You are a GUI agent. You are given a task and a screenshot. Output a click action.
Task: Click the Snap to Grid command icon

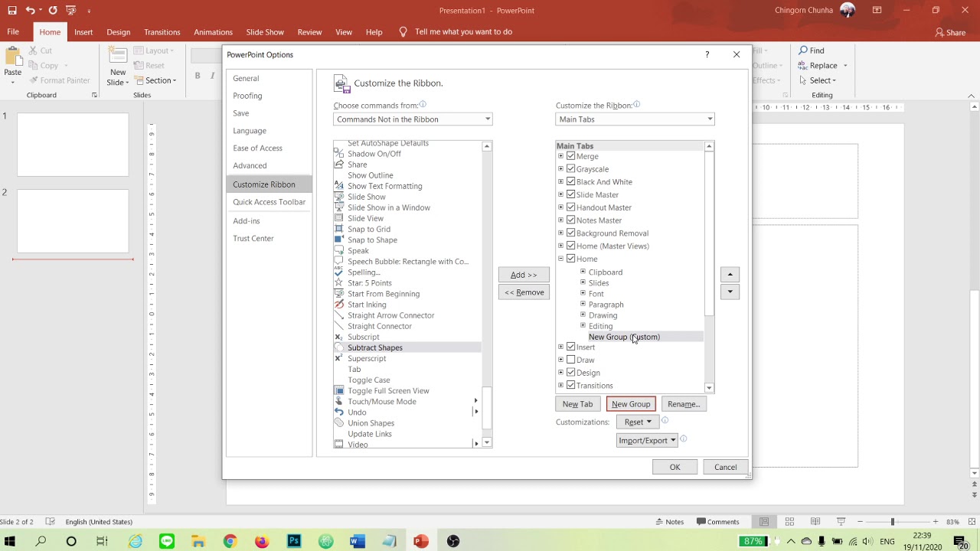[x=339, y=229]
